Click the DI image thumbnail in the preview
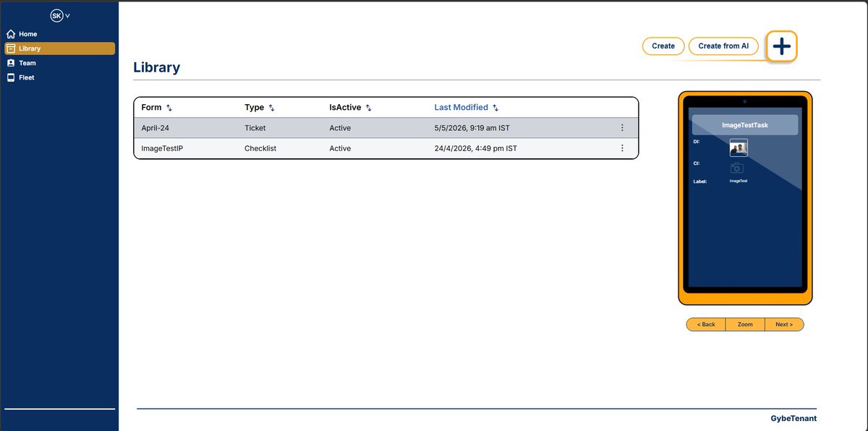This screenshot has width=868, height=431. click(739, 148)
